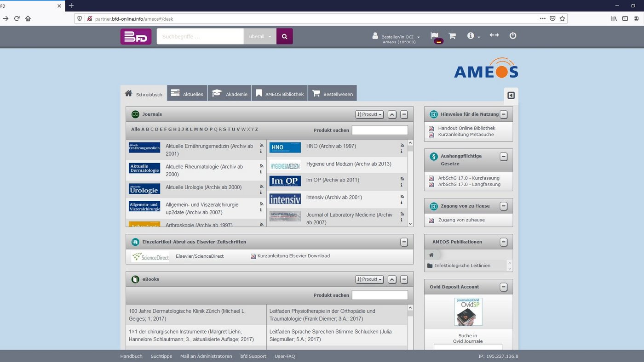Show all journals with Alle filter
This screenshot has height=362, width=644.
[135, 130]
